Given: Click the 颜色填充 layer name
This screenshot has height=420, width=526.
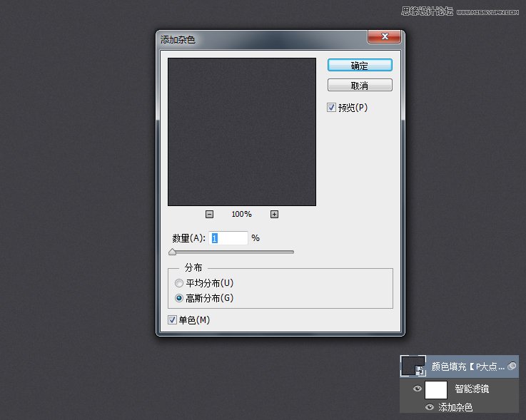Looking at the screenshot, I should 467,367.
